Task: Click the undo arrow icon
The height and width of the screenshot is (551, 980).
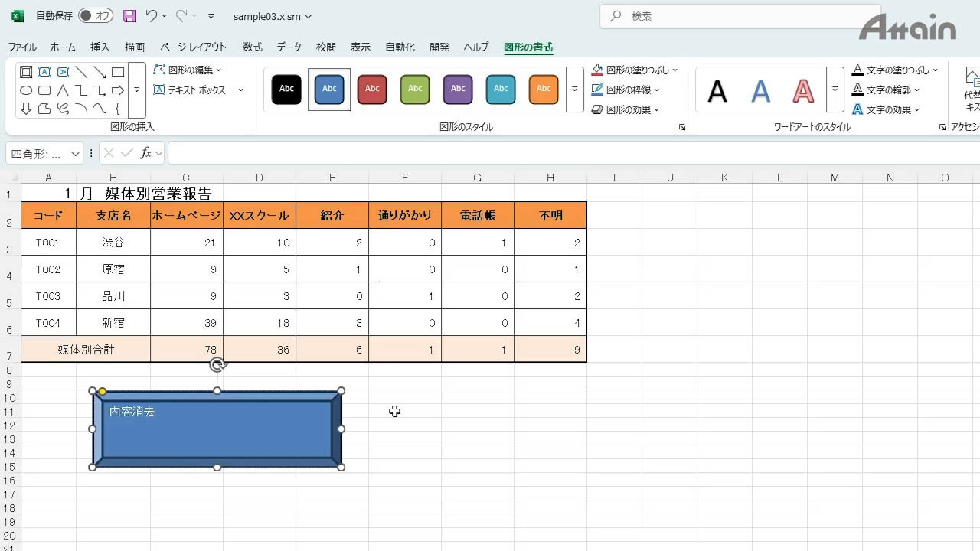Action: pos(151,16)
